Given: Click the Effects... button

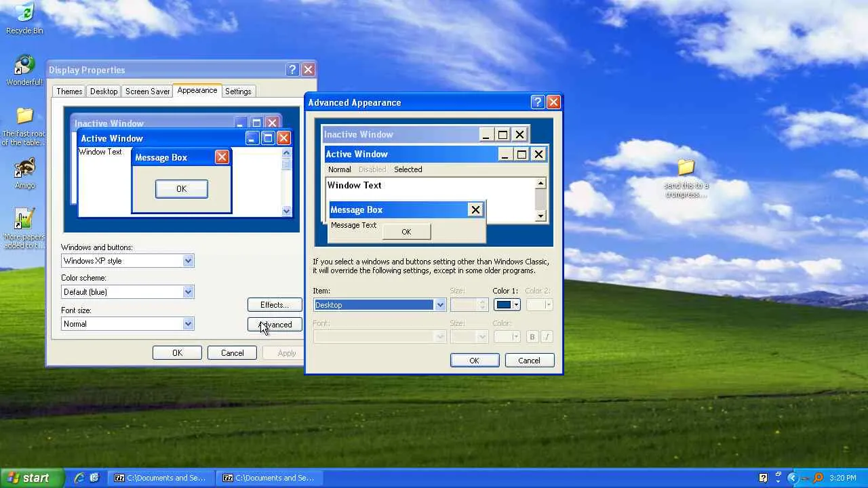Looking at the screenshot, I should (x=275, y=305).
